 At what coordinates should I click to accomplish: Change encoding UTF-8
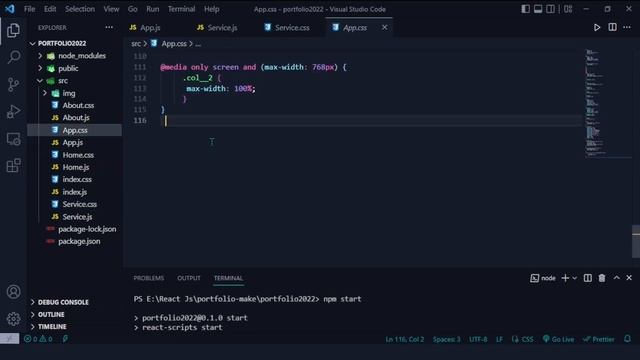(478, 339)
